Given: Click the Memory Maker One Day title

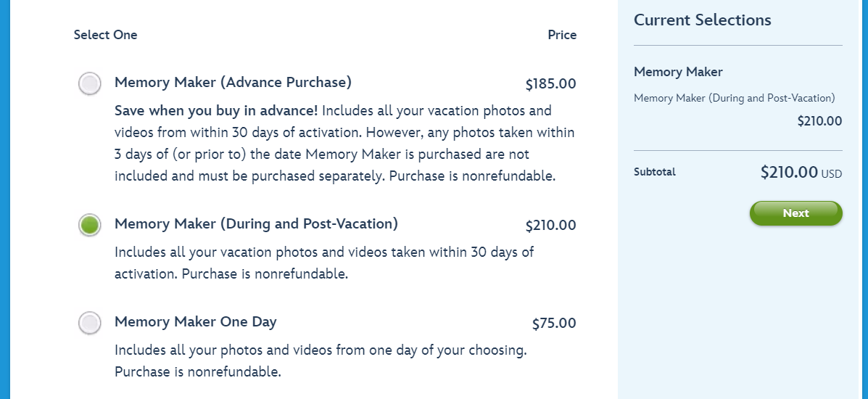Looking at the screenshot, I should click(195, 321).
